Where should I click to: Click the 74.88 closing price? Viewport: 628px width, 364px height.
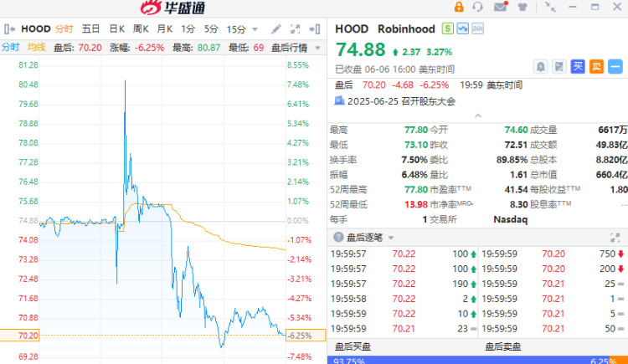tap(360, 49)
